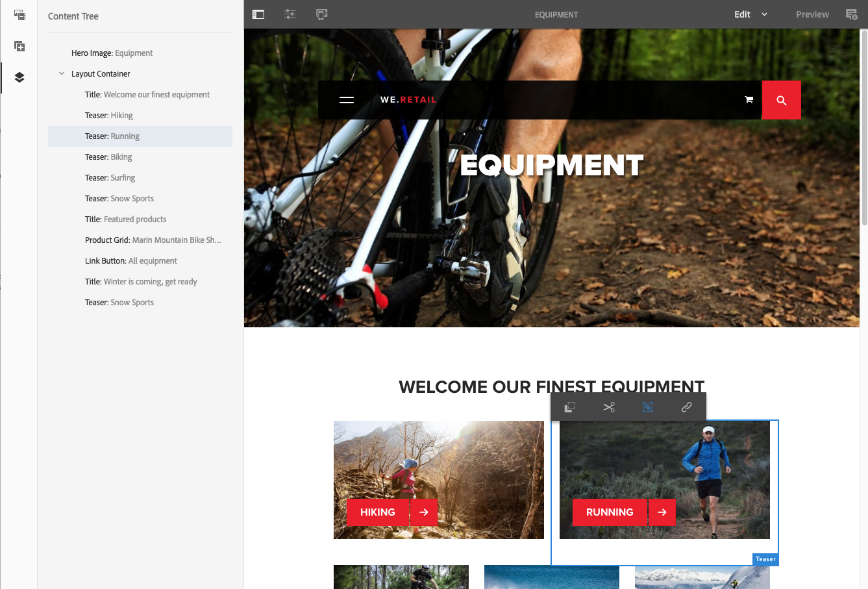Click the EQUIPMENT hero heading

552,165
